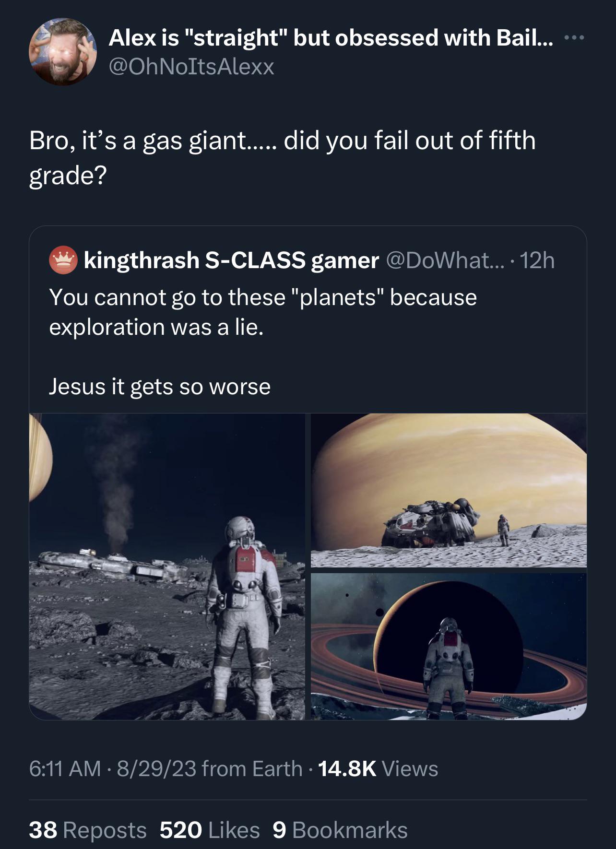Enlarge the astronaut and smoking wreck image

click(x=167, y=566)
